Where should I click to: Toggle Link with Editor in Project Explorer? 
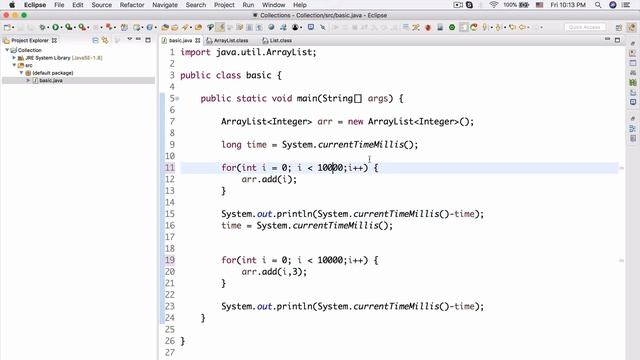click(x=105, y=40)
